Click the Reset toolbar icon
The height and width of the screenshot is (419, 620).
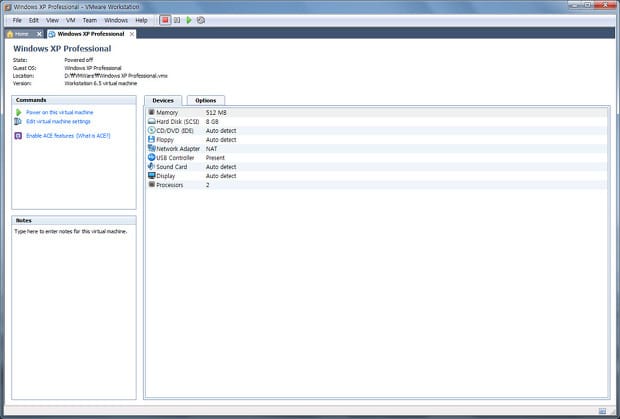(201, 20)
